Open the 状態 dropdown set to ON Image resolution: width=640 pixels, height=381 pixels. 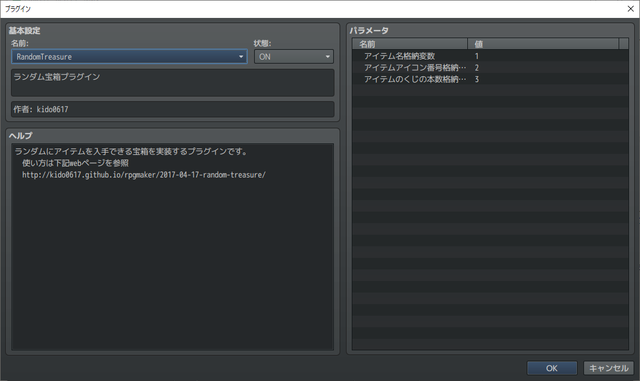(x=293, y=57)
